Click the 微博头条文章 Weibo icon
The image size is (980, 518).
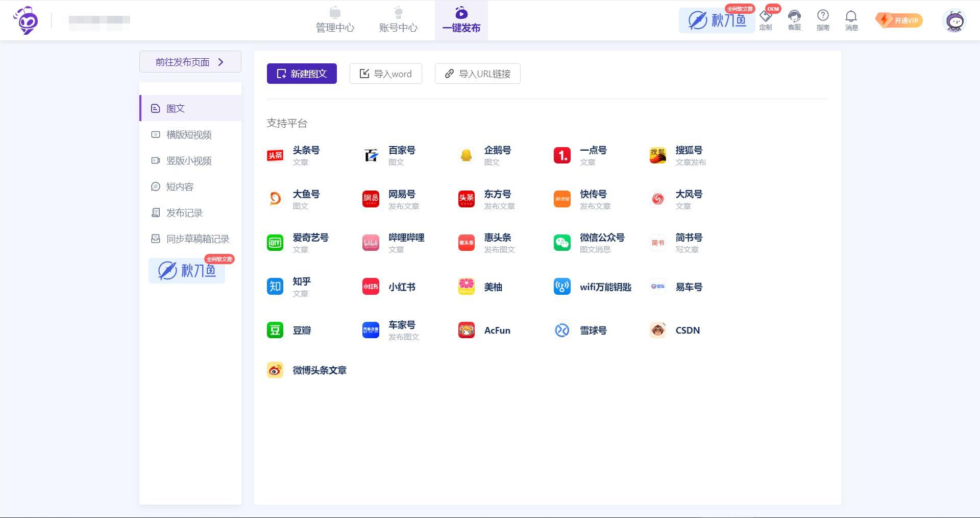click(x=275, y=370)
